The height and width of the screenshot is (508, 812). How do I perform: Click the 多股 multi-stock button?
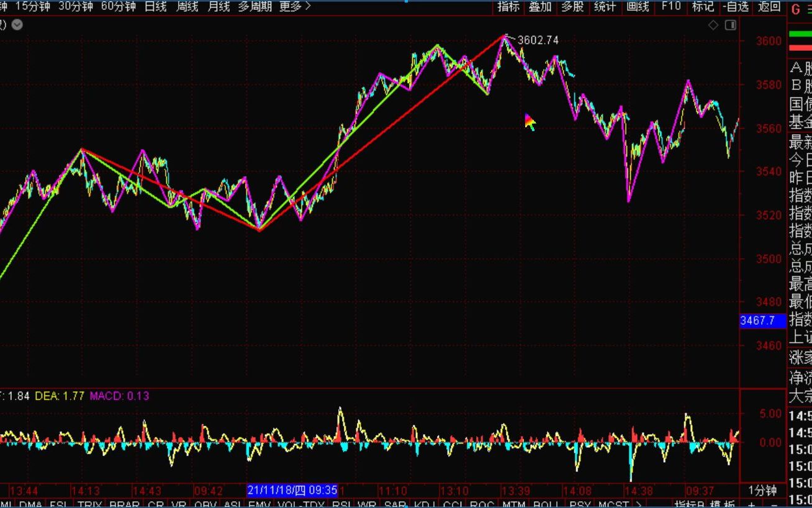point(572,6)
